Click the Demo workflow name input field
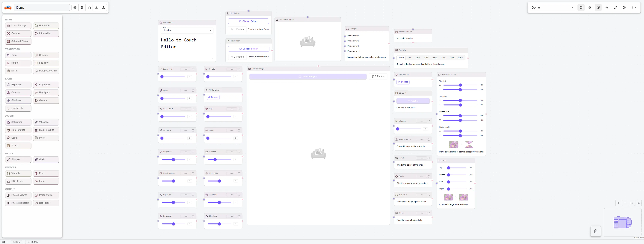Image resolution: width=644 pixels, height=244 pixels. [x=42, y=8]
